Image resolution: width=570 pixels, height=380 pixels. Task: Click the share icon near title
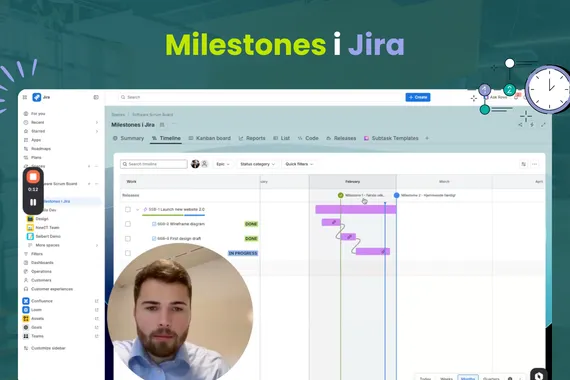pos(520,125)
